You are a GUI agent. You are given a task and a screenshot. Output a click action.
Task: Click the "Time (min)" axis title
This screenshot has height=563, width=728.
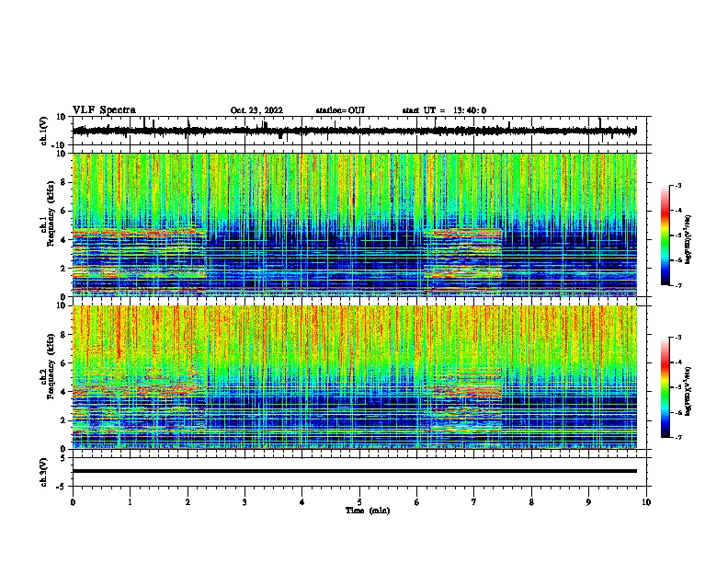[x=368, y=511]
